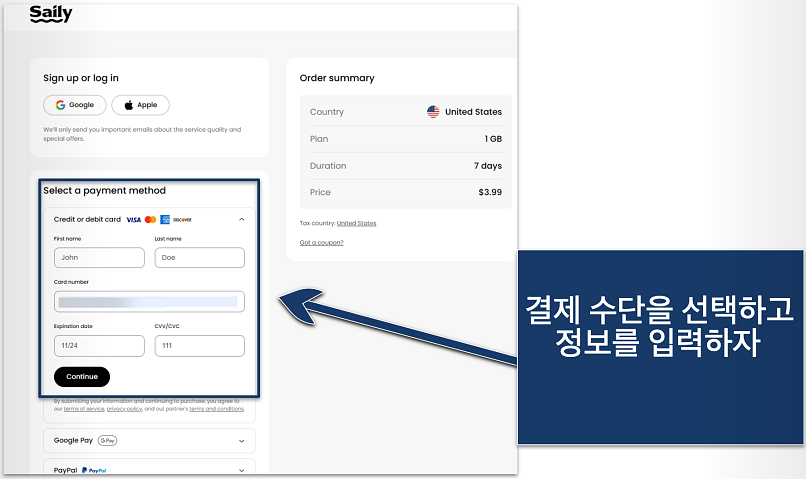Select the Expiration date field
The height and width of the screenshot is (479, 806).
click(99, 345)
